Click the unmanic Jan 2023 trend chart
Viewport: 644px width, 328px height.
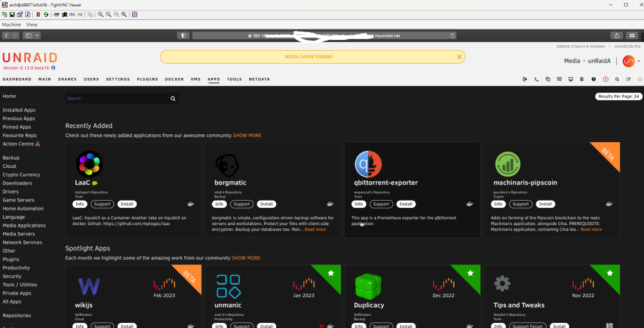[x=303, y=284]
